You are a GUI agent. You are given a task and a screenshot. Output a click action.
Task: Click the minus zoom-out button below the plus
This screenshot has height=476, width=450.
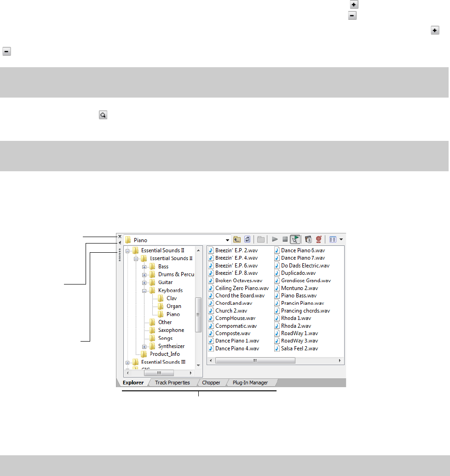click(x=352, y=16)
